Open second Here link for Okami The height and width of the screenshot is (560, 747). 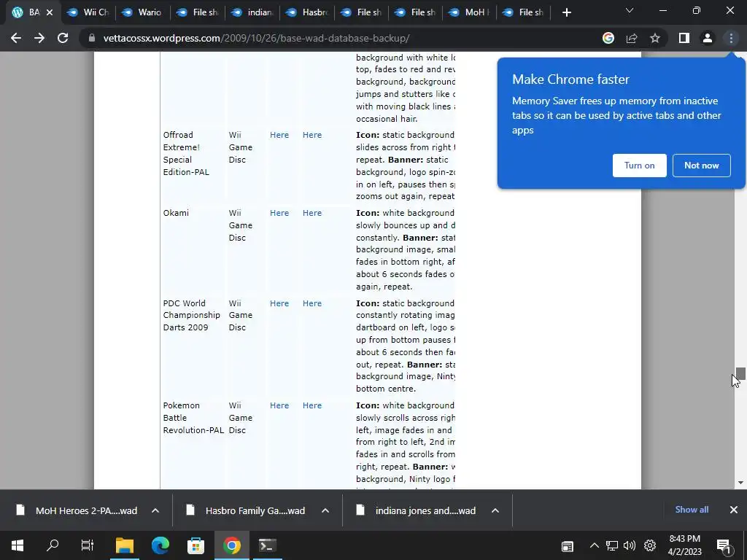pyautogui.click(x=312, y=214)
